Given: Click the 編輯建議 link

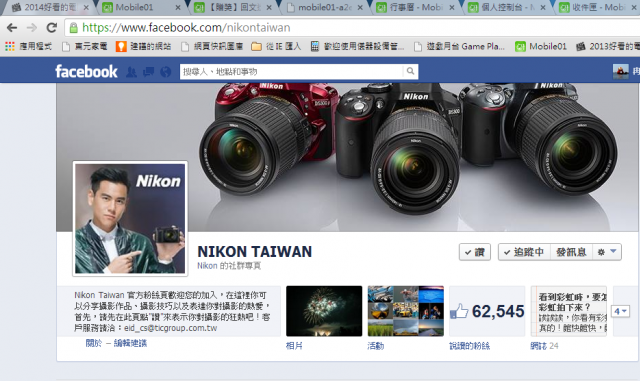Looking at the screenshot, I should [x=130, y=343].
